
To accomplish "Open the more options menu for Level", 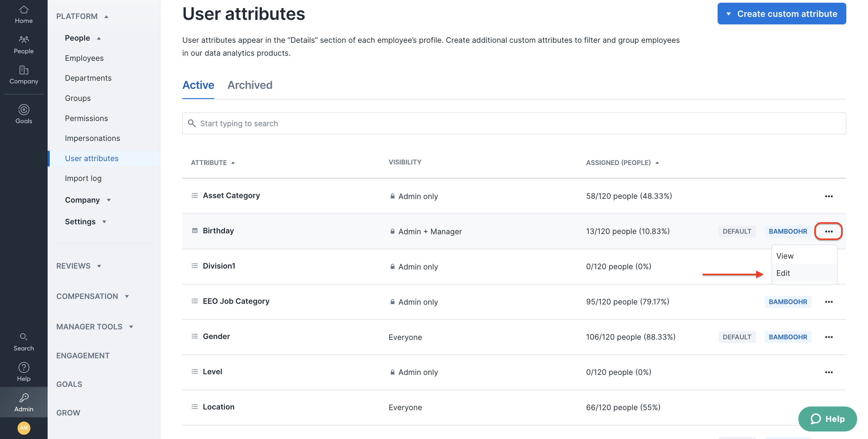I will [x=829, y=372].
